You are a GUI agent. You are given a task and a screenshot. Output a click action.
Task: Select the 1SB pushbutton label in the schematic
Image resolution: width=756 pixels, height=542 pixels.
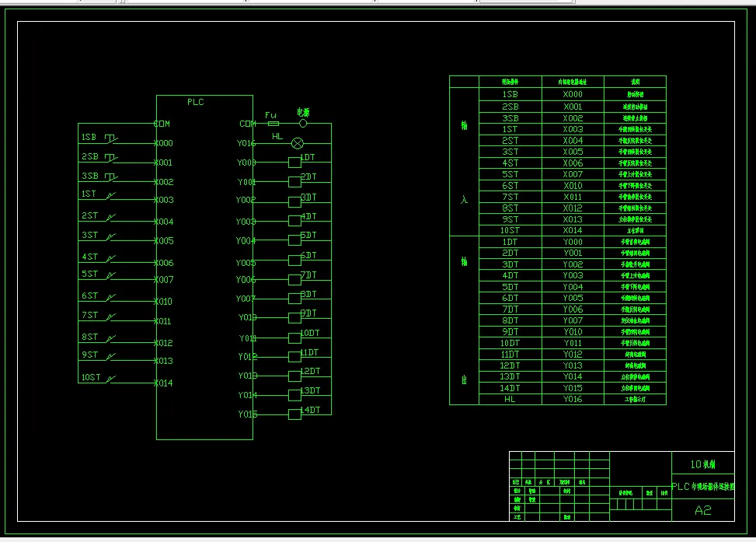point(89,137)
